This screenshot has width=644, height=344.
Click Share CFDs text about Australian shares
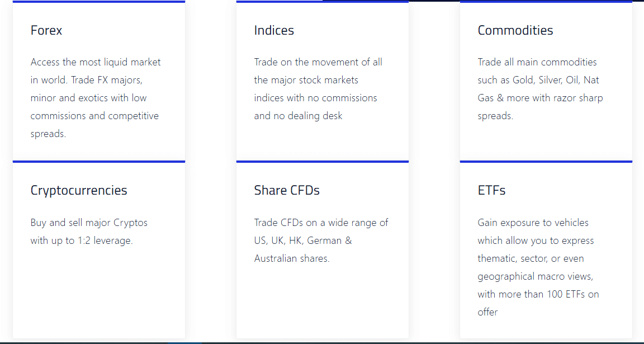point(321,241)
